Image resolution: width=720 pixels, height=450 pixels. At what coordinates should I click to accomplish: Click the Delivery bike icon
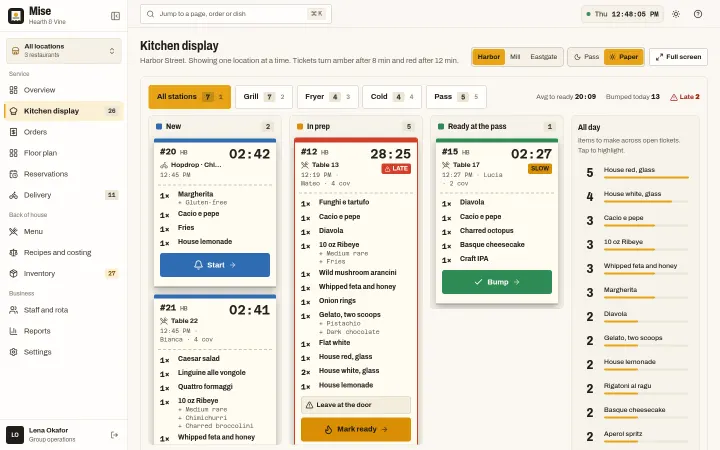pyautogui.click(x=13, y=195)
